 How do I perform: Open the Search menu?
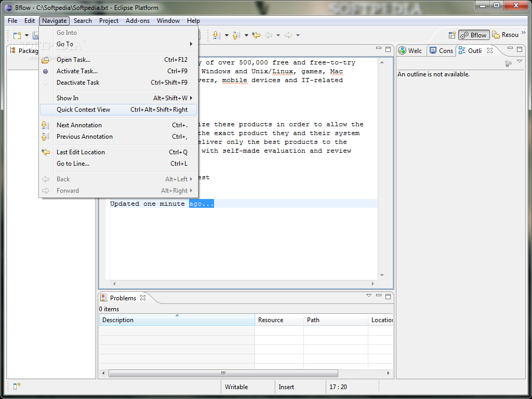(83, 21)
